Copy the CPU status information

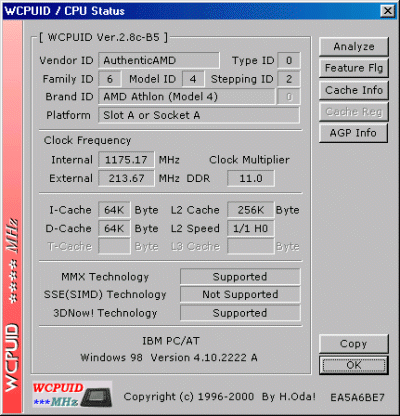(x=354, y=344)
